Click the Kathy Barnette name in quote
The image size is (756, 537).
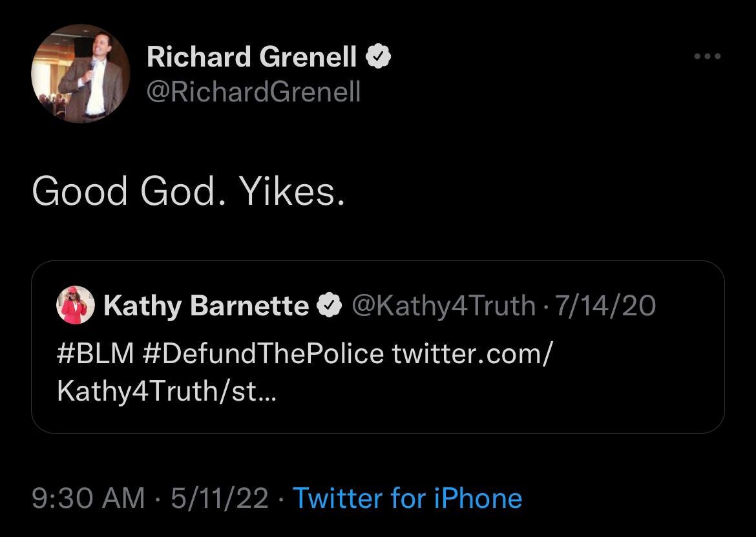tap(206, 306)
